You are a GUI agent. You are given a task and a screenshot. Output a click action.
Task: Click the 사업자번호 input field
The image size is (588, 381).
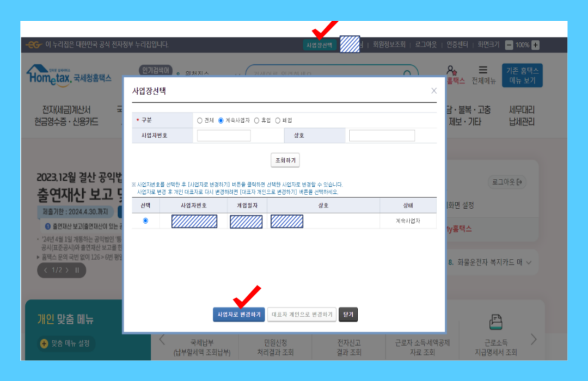click(x=223, y=135)
